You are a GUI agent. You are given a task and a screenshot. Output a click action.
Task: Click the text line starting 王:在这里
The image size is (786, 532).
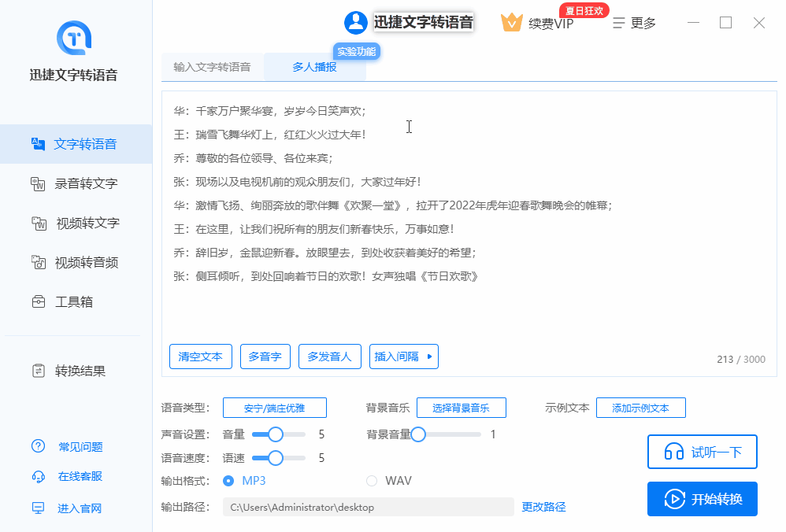point(313,229)
